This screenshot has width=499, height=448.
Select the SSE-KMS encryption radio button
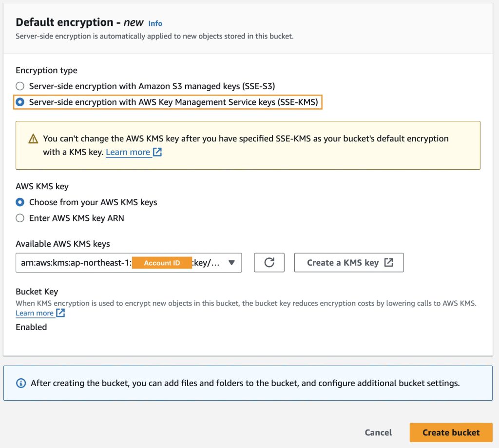[x=20, y=102]
